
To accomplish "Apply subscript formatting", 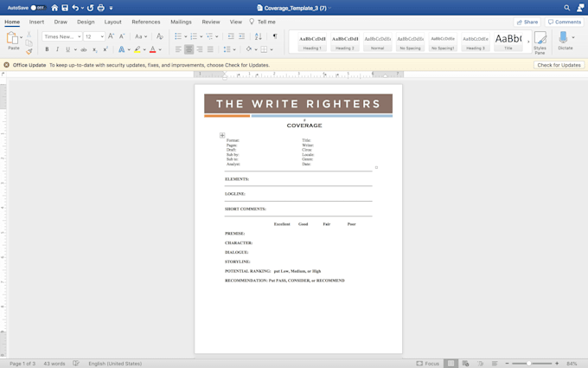I will click(x=95, y=49).
